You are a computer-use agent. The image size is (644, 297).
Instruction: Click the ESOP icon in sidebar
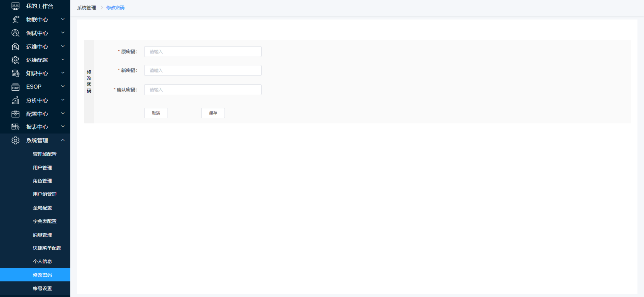click(x=15, y=87)
